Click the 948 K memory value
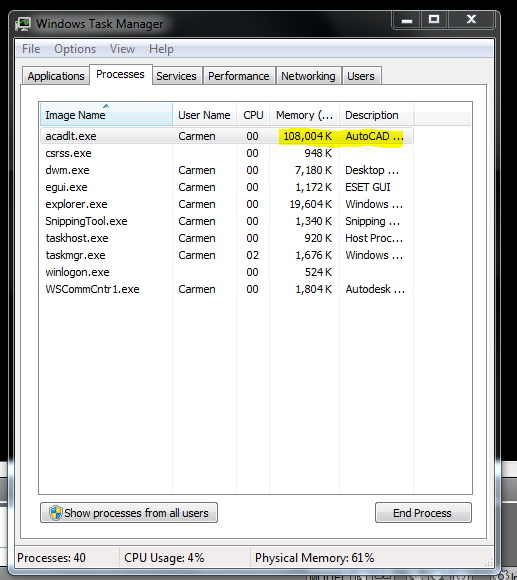 point(318,153)
